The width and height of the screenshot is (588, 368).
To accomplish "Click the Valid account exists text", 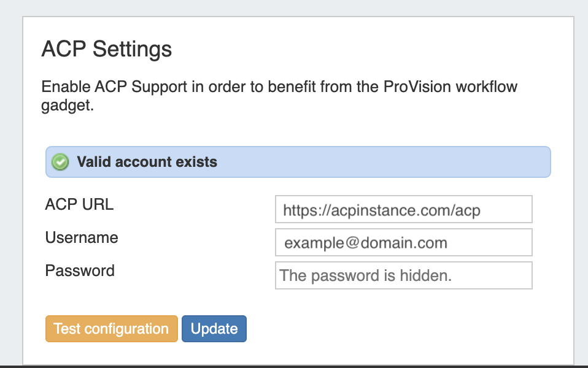I will [x=147, y=163].
